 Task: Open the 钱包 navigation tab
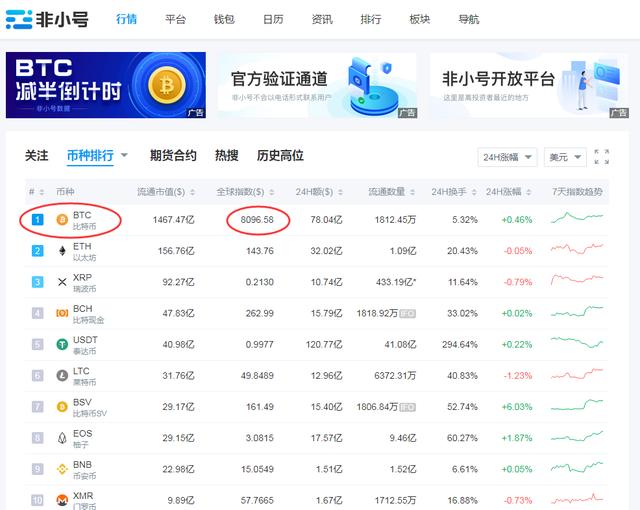point(224,19)
